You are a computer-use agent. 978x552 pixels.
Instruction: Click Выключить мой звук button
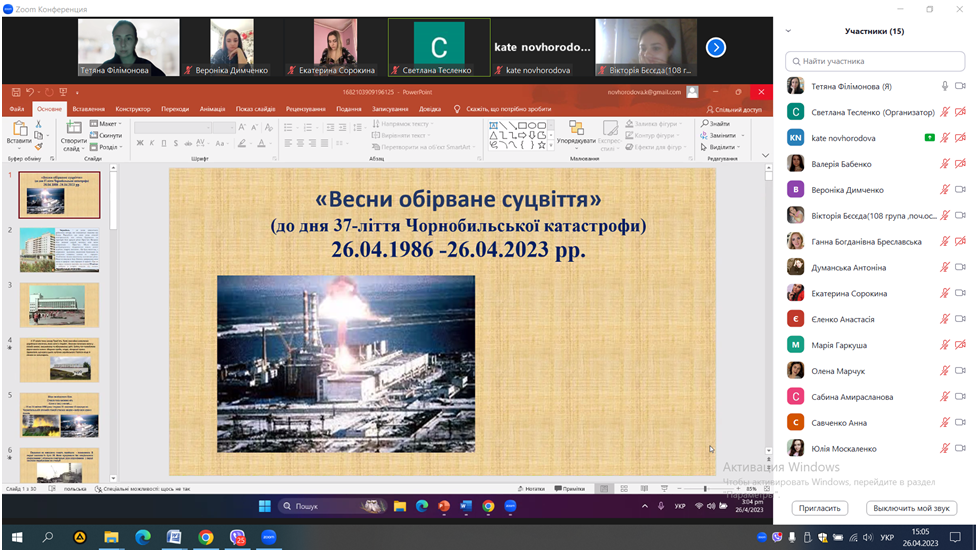coord(910,508)
